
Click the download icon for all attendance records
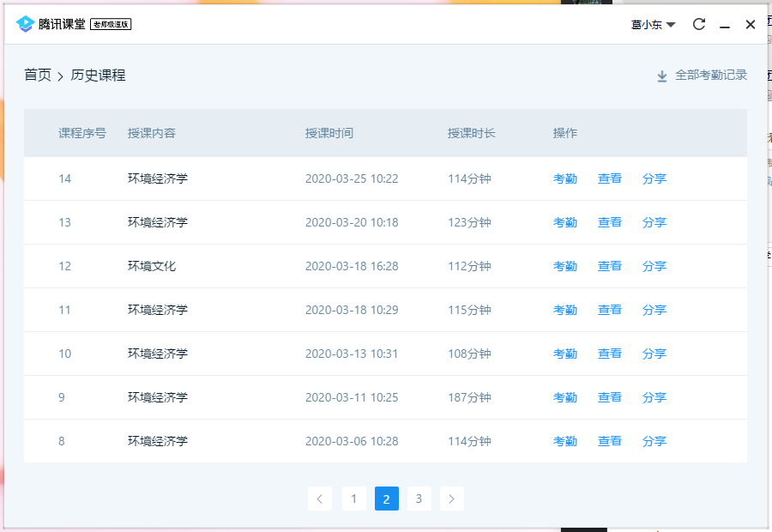click(662, 76)
